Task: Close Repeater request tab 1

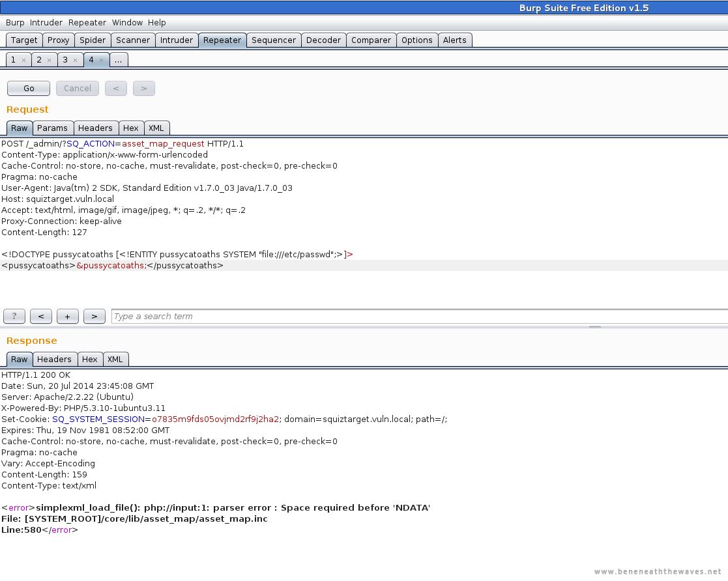Action: pos(23,61)
